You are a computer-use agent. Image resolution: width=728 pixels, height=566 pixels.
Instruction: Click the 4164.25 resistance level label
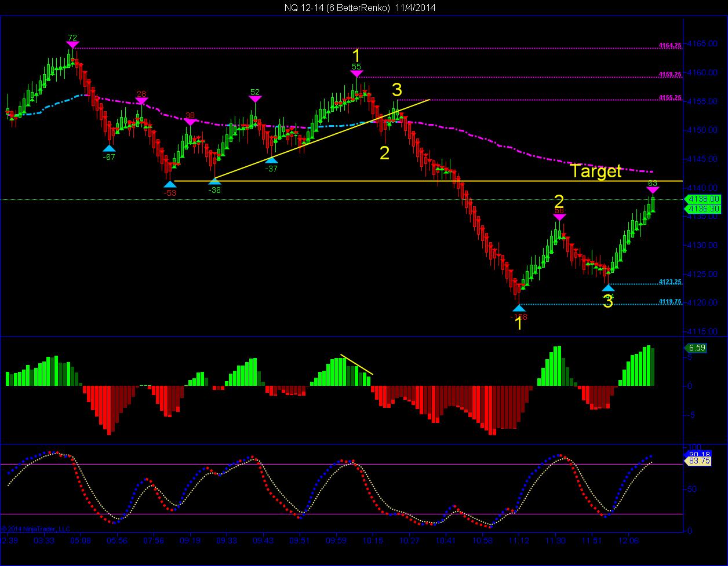click(x=670, y=45)
